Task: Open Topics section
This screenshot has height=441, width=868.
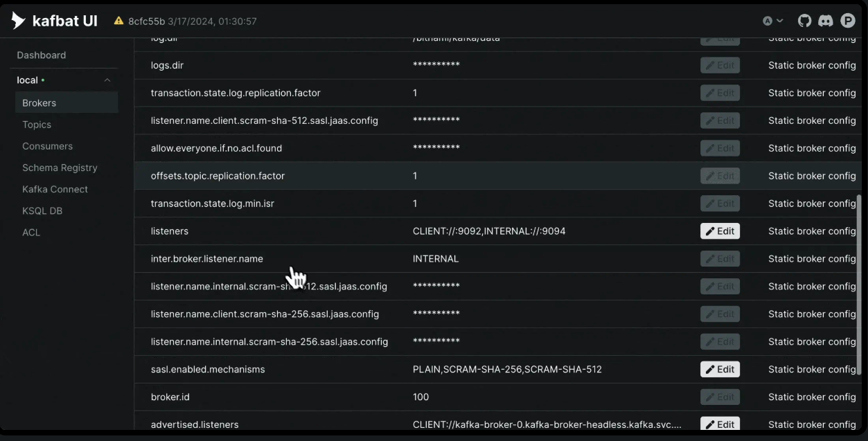Action: (x=37, y=125)
